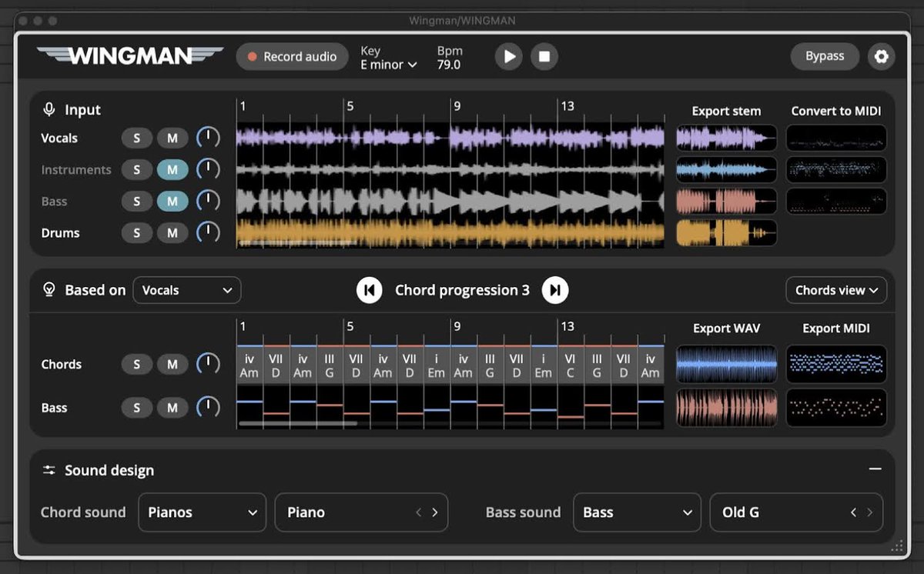924x574 pixels.
Task: Click the Bypass button
Action: 825,56
